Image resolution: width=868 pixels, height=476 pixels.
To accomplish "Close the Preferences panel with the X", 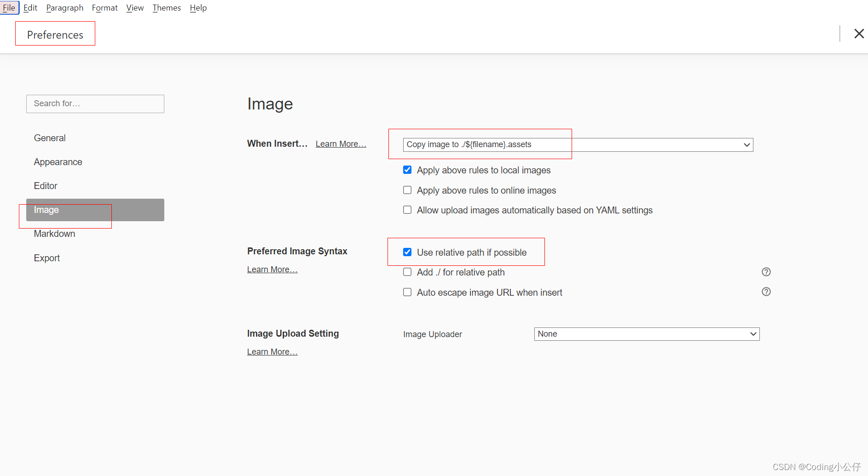I will (859, 34).
